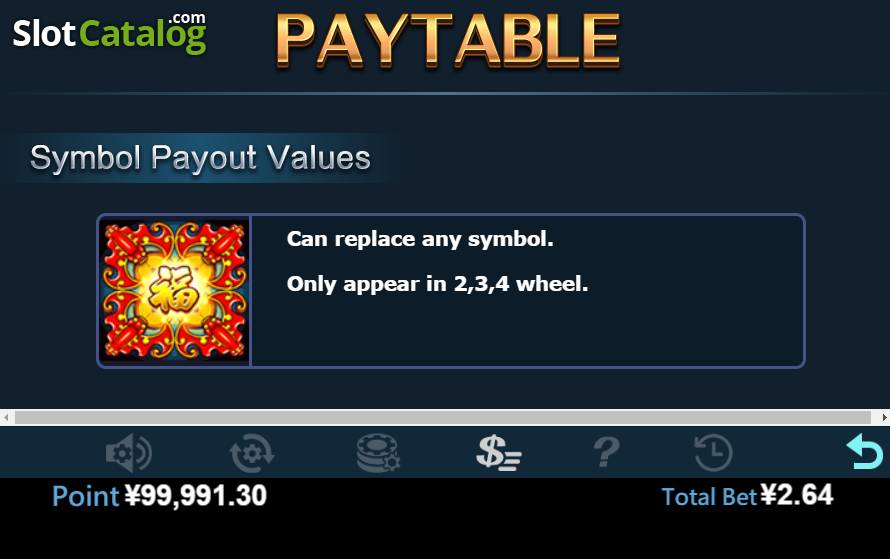Open the autospin settings icon

(252, 453)
